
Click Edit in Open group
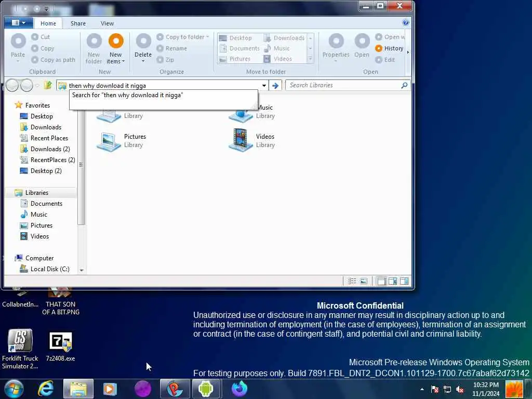[385, 60]
